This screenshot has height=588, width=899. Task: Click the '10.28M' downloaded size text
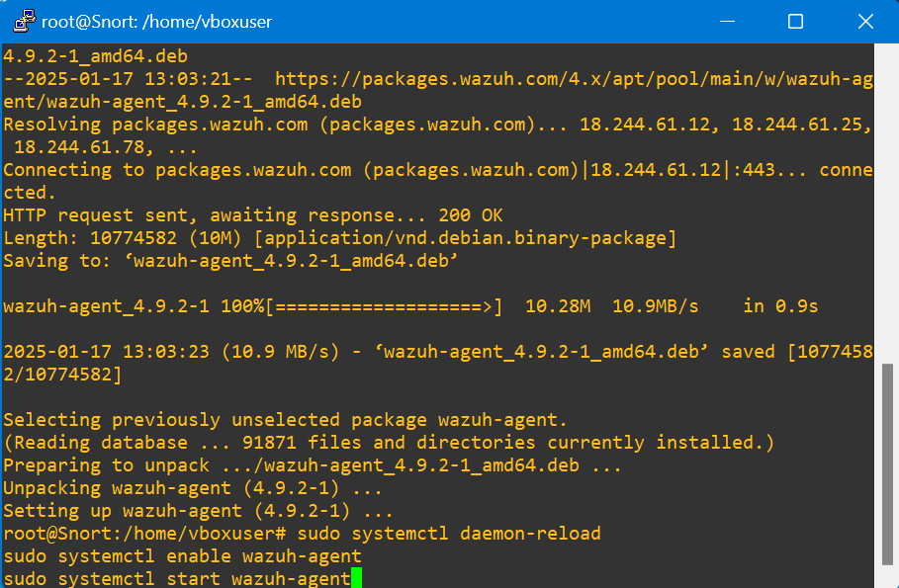pyautogui.click(x=558, y=306)
